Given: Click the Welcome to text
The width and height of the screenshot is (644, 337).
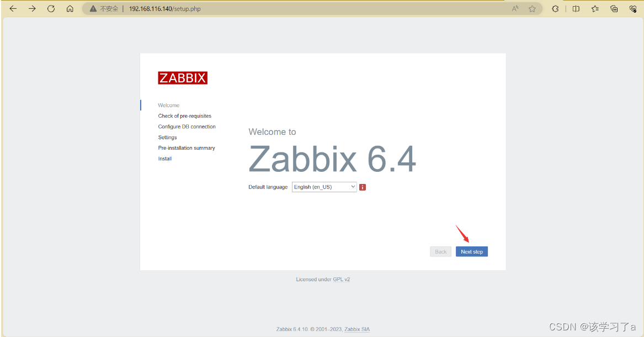Looking at the screenshot, I should click(x=272, y=132).
